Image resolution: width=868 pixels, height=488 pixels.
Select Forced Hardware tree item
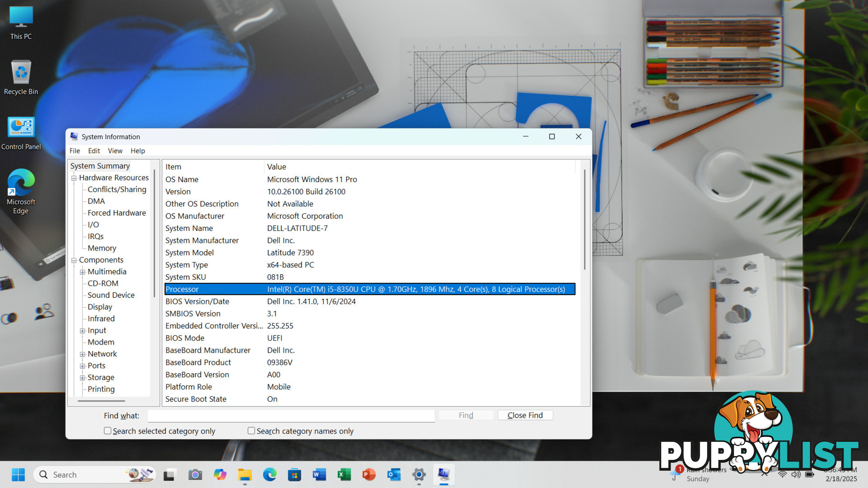coord(117,213)
